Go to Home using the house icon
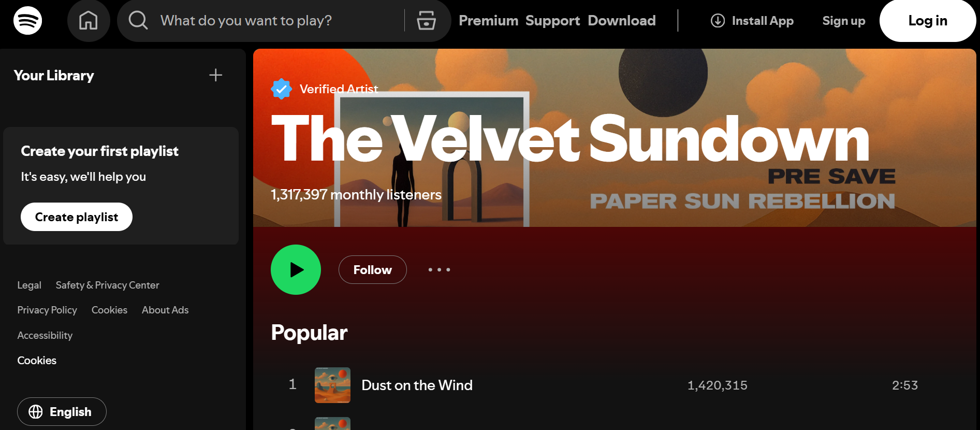This screenshot has width=980, height=430. [x=89, y=21]
